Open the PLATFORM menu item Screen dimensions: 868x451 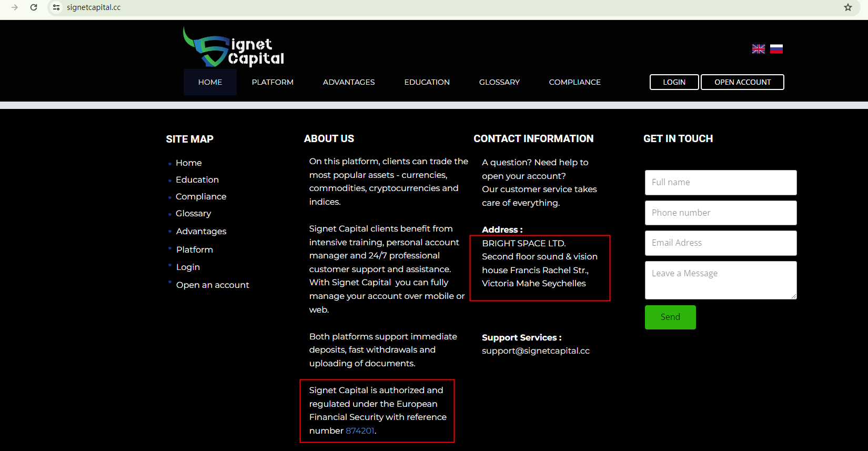coord(272,82)
